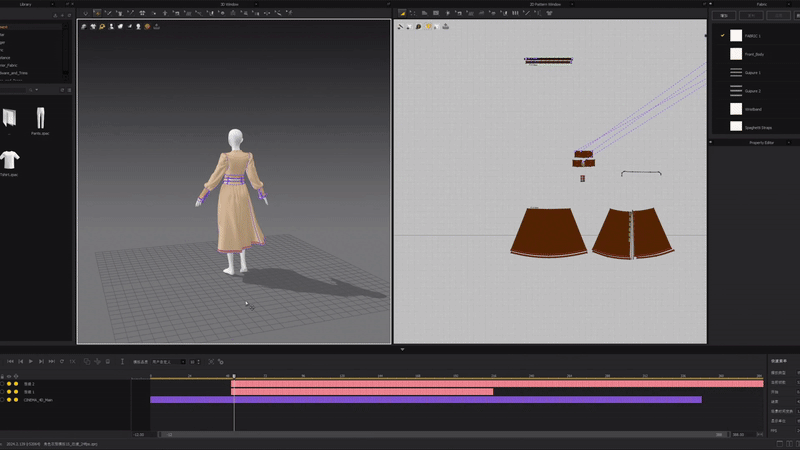The width and height of the screenshot is (800, 450).
Task: Select the highlighted select/move tool in 3D toolbar
Action: tap(97, 13)
